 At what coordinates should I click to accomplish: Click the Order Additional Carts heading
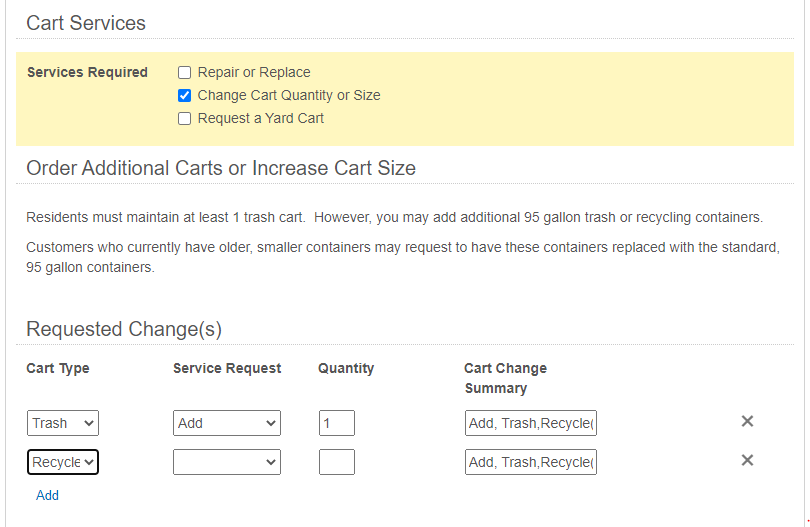point(221,168)
